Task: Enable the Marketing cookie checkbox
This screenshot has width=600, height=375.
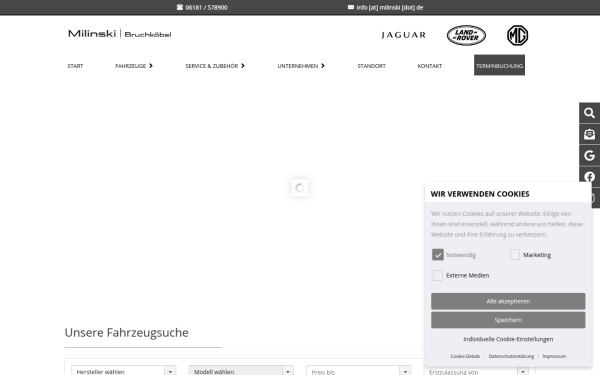Action: point(515,255)
